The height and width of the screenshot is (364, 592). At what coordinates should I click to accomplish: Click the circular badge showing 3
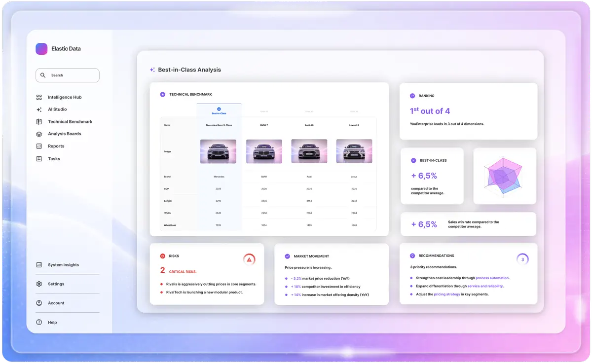point(522,259)
